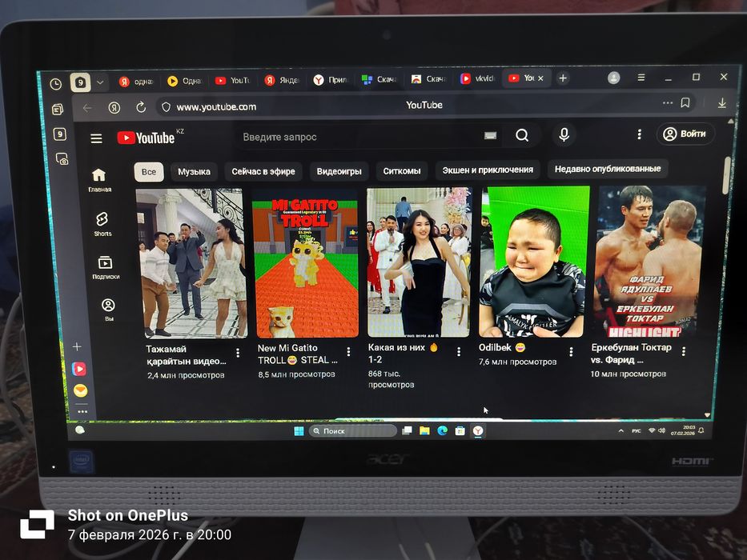Open the browser sidebar screenshot tool icon
This screenshot has height=560, width=747.
62,159
